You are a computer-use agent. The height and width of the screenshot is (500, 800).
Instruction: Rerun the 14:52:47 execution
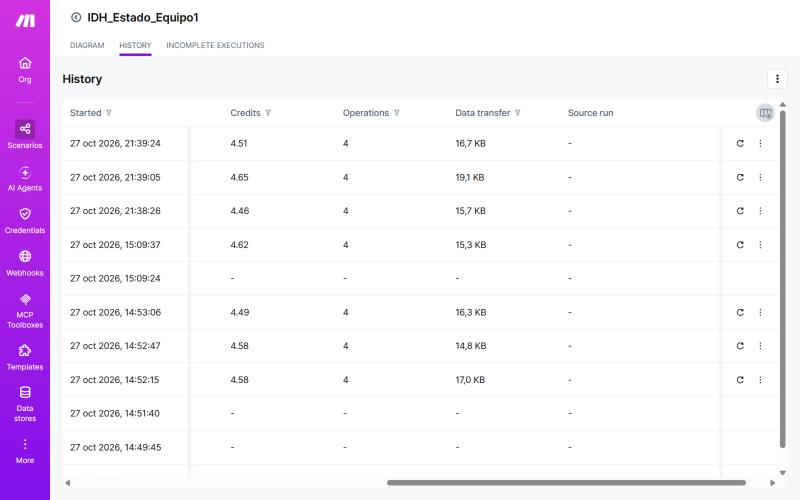740,346
